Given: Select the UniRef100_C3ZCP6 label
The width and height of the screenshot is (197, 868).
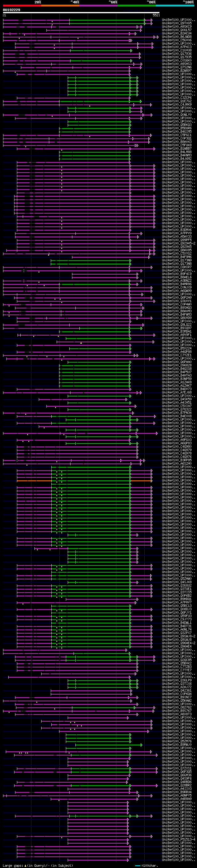Looking at the screenshot, I should [177, 98].
